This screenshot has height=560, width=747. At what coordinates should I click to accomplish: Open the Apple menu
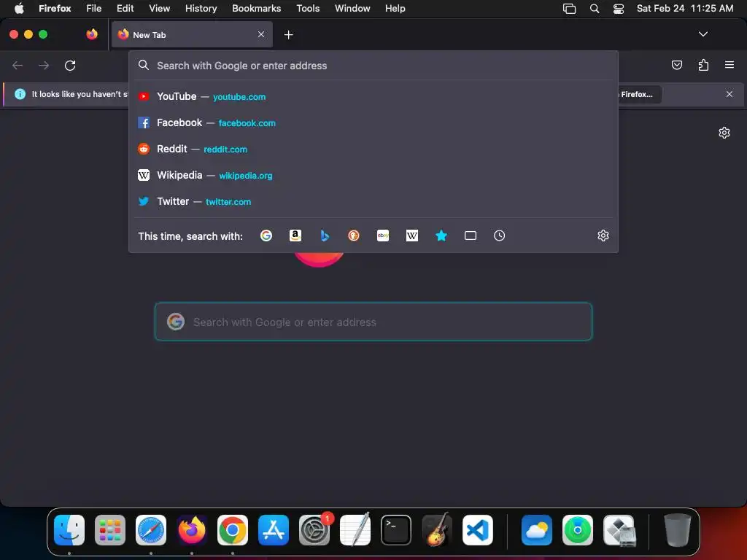[x=19, y=8]
